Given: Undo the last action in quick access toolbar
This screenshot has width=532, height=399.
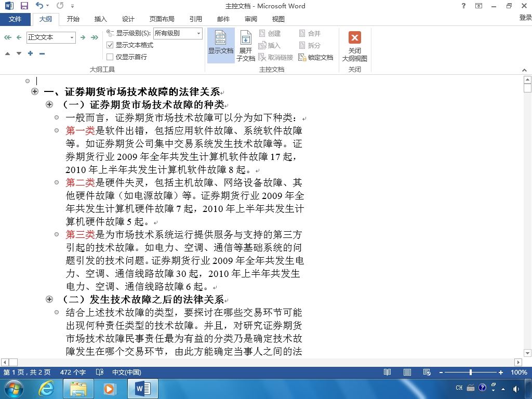Looking at the screenshot, I should point(39,5).
